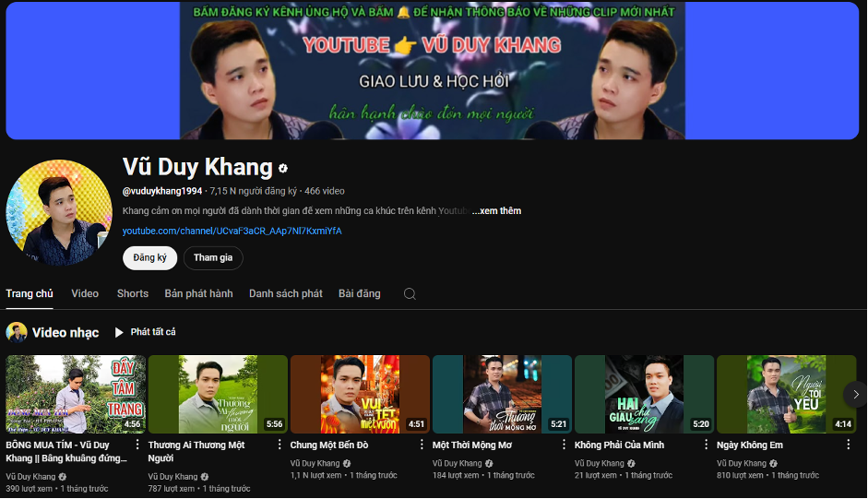Click the 7,15 N người đăng ký text
The height and width of the screenshot is (499, 868).
click(254, 191)
